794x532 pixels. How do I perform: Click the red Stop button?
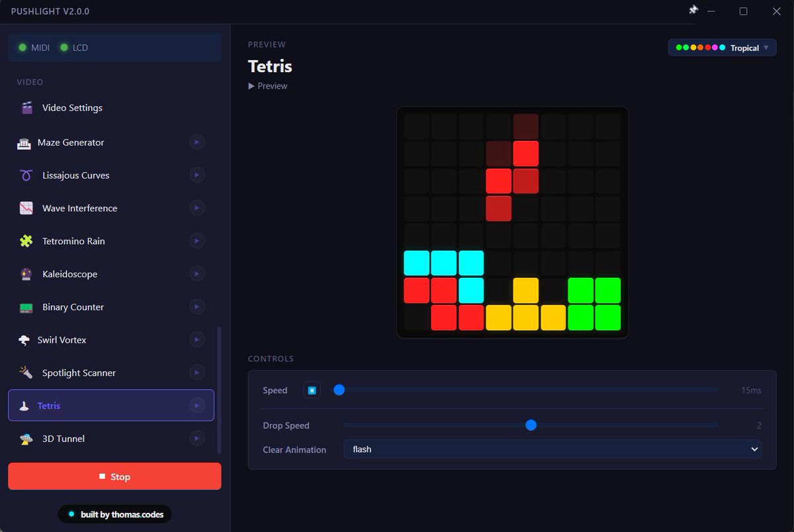coord(114,476)
